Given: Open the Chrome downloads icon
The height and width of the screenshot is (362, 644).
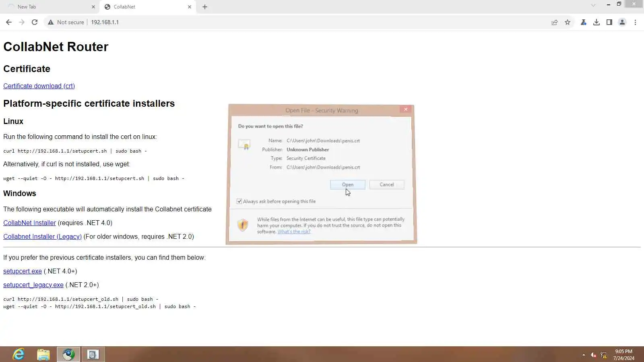Looking at the screenshot, I should point(597,22).
